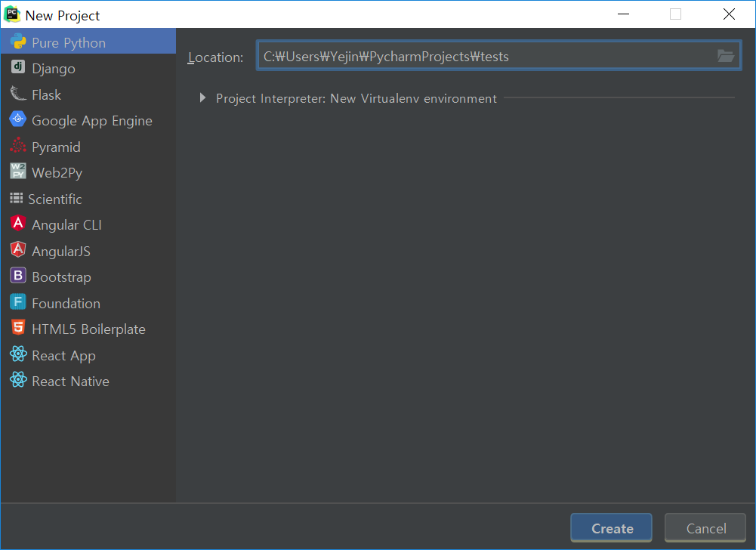Click the red Pyramid icon
This screenshot has height=550, width=756.
click(x=18, y=145)
